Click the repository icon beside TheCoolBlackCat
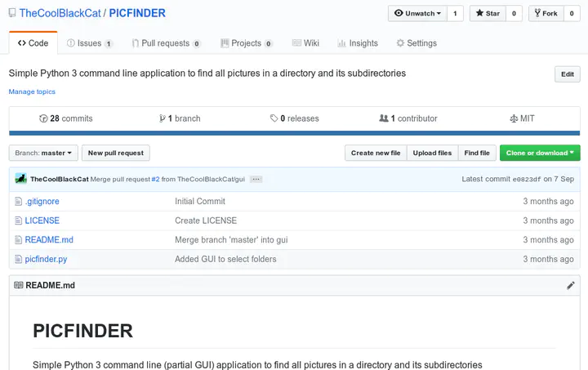Viewport: 588px width, 370px height. [x=12, y=13]
